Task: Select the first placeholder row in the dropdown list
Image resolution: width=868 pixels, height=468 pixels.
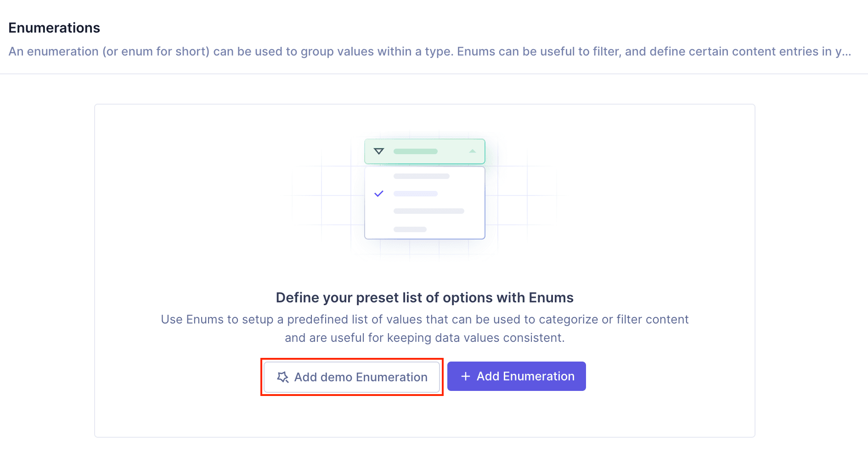Action: 421,175
